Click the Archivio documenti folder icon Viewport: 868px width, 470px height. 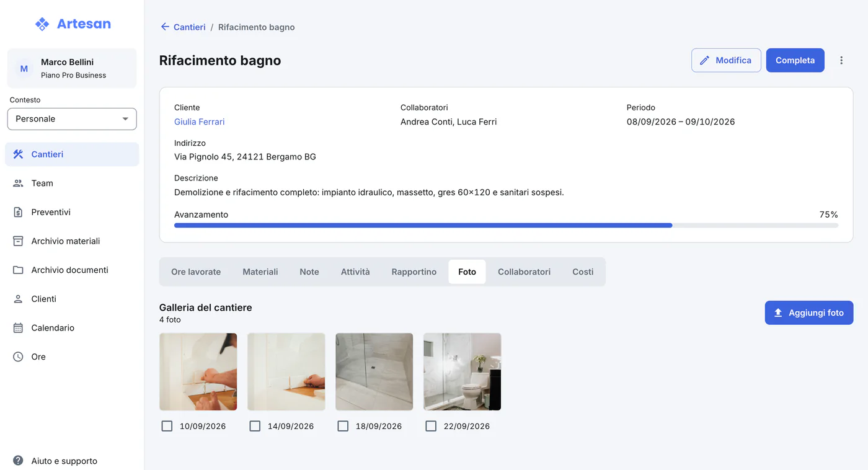coord(18,270)
